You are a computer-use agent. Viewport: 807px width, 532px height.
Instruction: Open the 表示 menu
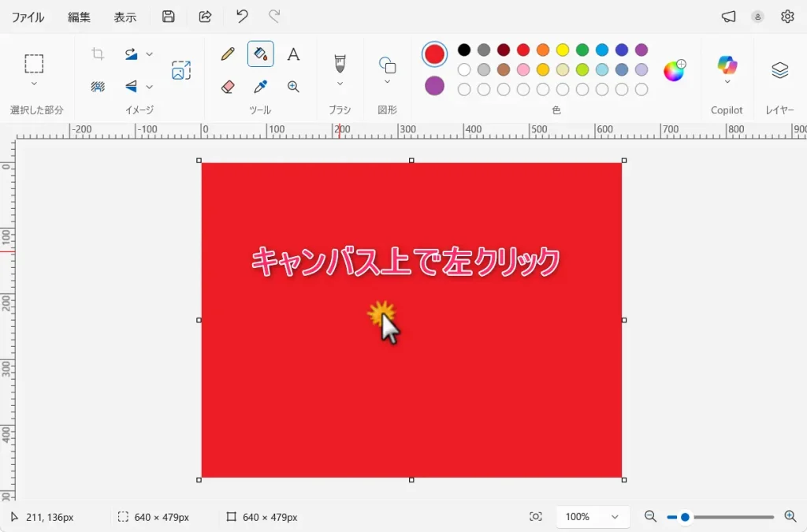coord(125,17)
